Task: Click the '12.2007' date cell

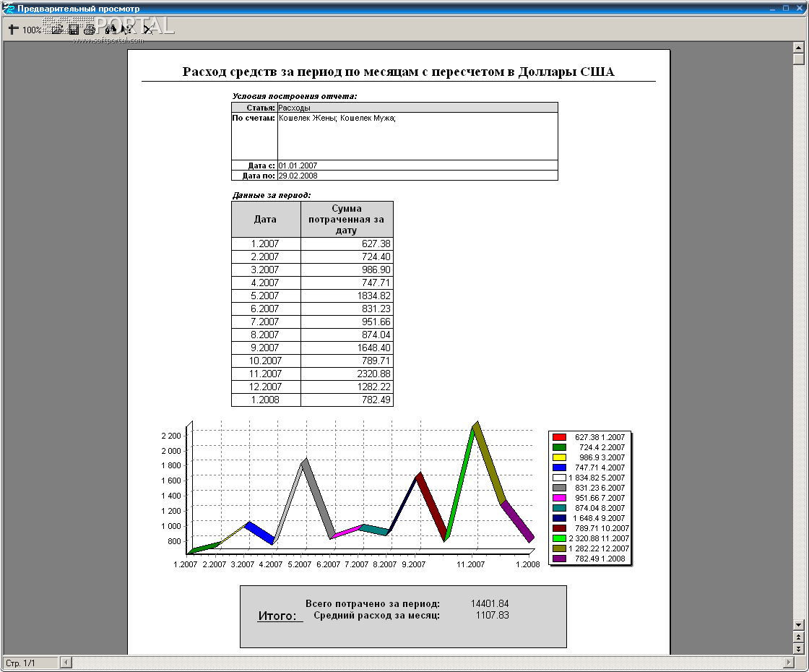Action: [266, 387]
